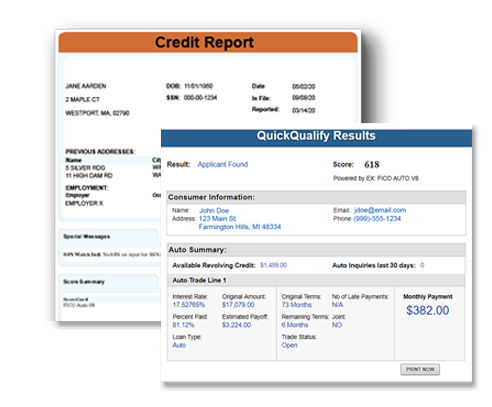Click the Farmington Hills, MI 48334 line
Screen dimensions: 492x407
(240, 227)
